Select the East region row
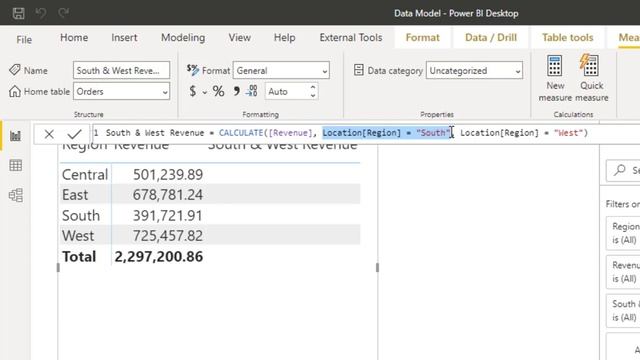Screen dimensions: 640x360 (x=210, y=194)
